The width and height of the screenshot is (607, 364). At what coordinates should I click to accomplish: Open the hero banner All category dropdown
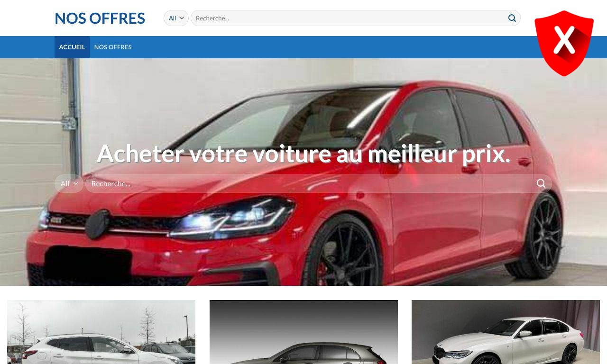tap(69, 183)
